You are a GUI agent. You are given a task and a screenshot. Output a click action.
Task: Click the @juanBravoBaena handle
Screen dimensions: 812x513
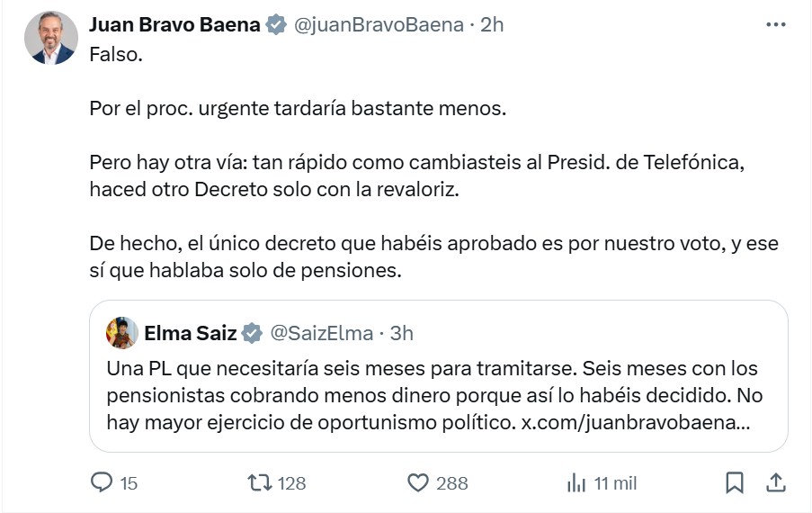point(378,25)
